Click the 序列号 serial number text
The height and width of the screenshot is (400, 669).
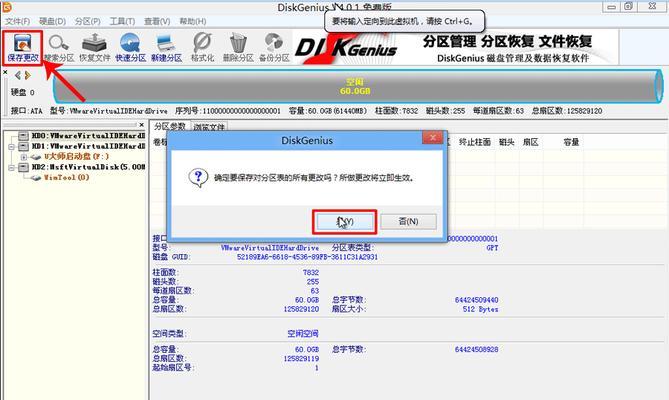(x=228, y=111)
